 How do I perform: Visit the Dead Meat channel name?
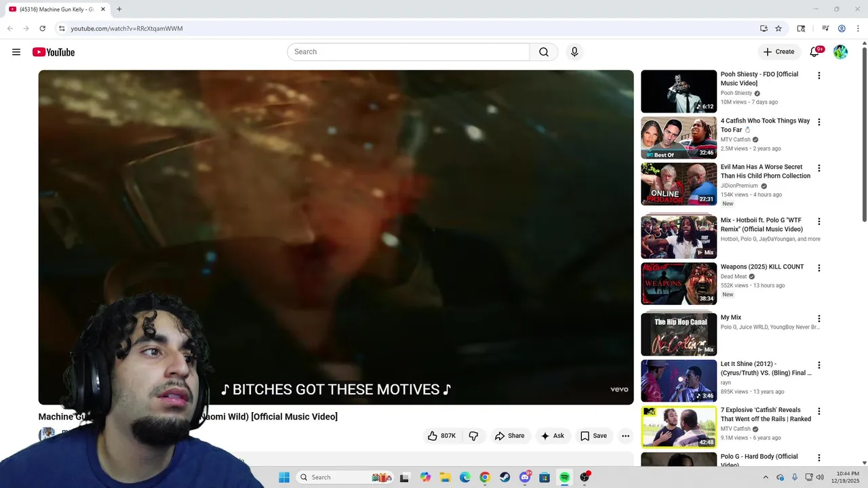click(x=733, y=277)
